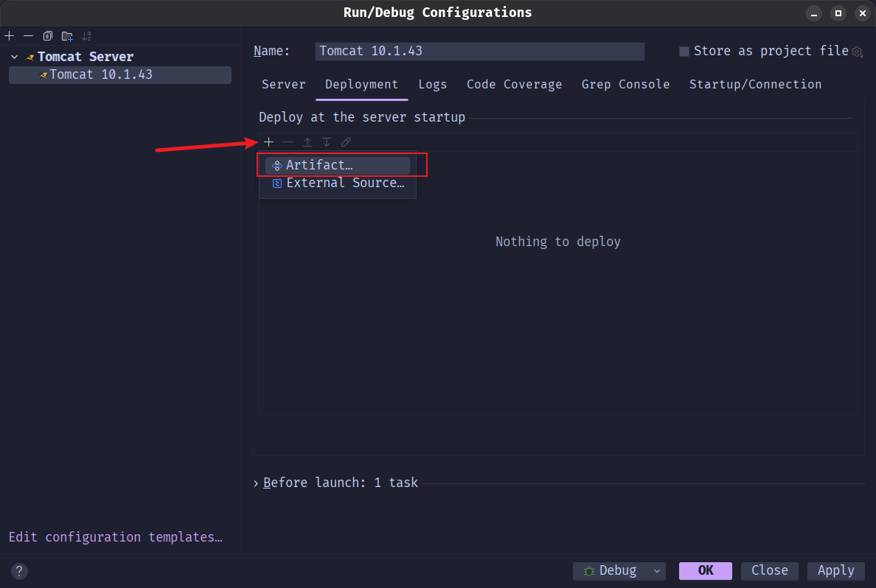This screenshot has width=876, height=588.
Task: Open the help question mark icon
Action: coord(20,571)
